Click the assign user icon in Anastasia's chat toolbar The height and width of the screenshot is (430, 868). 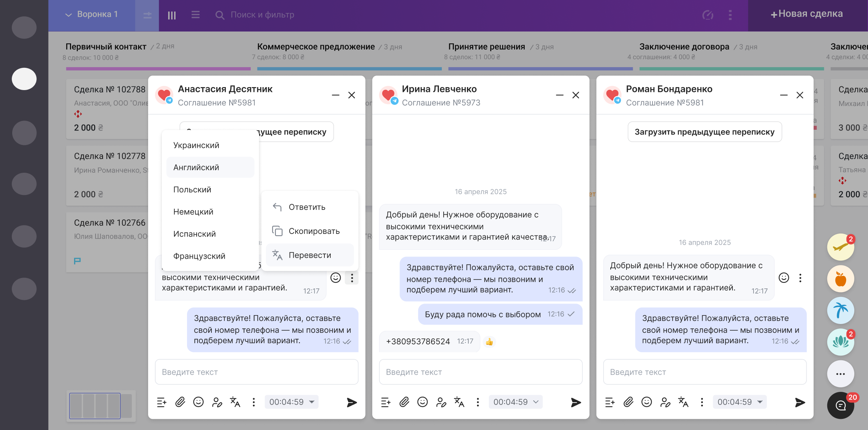coord(217,402)
